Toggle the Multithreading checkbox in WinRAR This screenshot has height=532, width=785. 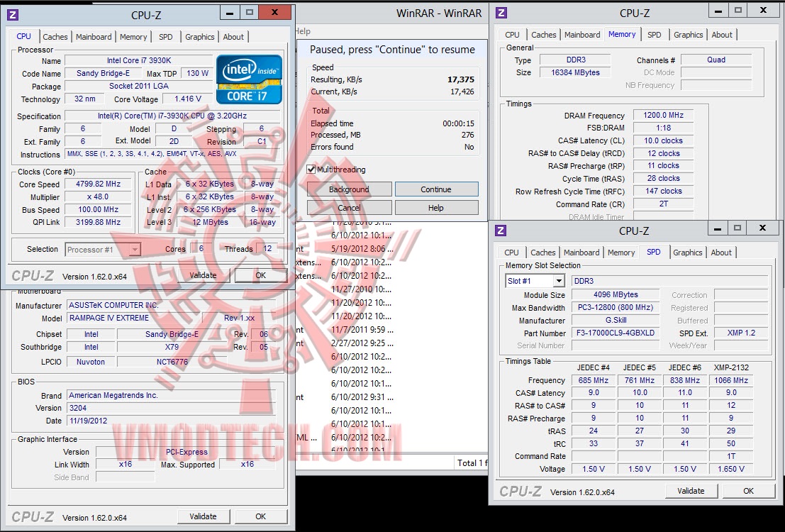tap(311, 170)
